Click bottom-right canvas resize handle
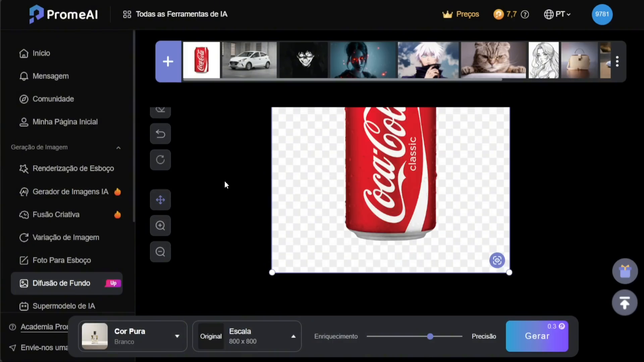 click(509, 273)
